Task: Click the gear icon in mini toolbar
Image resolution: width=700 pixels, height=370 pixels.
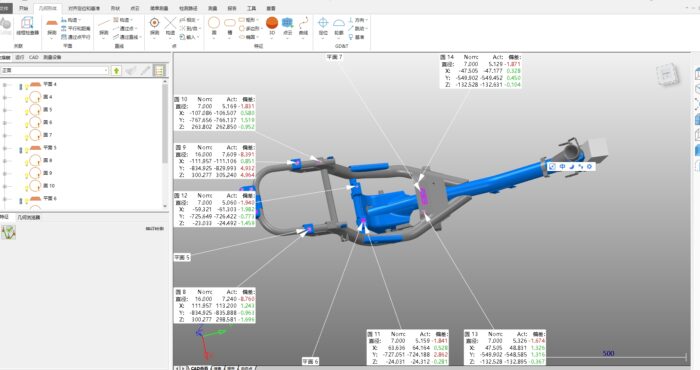Action: (589, 166)
